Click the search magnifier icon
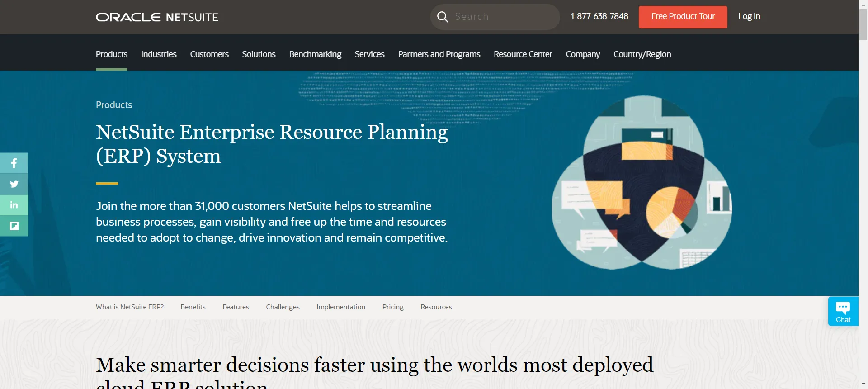 coord(443,17)
